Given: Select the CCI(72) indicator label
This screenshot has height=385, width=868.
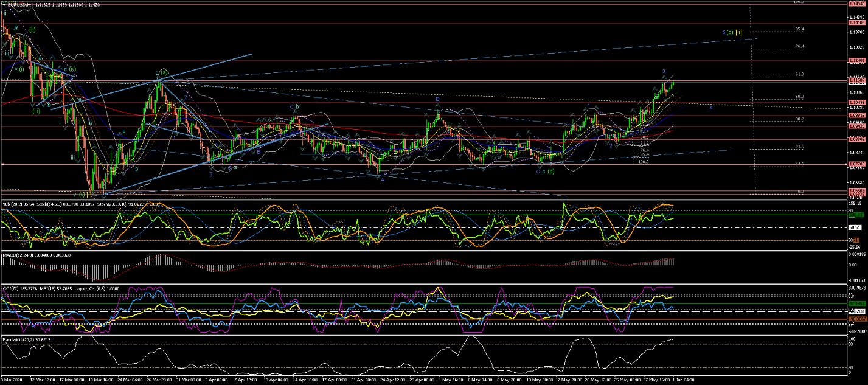Looking at the screenshot, I should 13,287.
